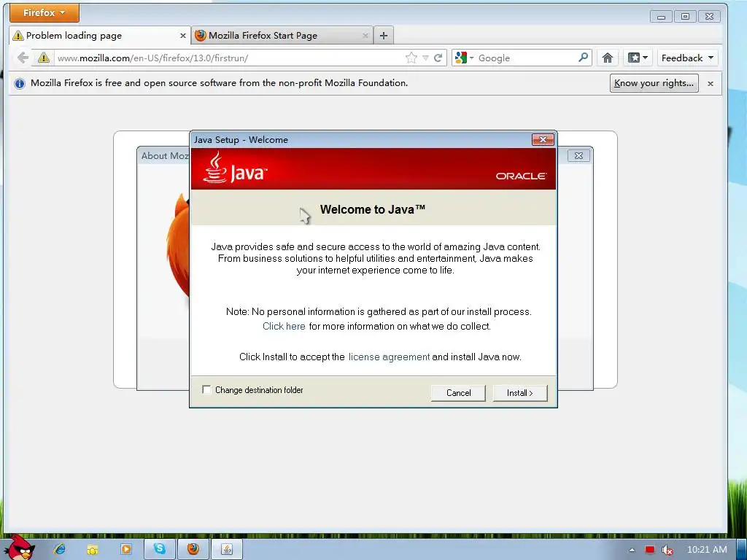
Task: Open the Click here information link
Action: (284, 326)
